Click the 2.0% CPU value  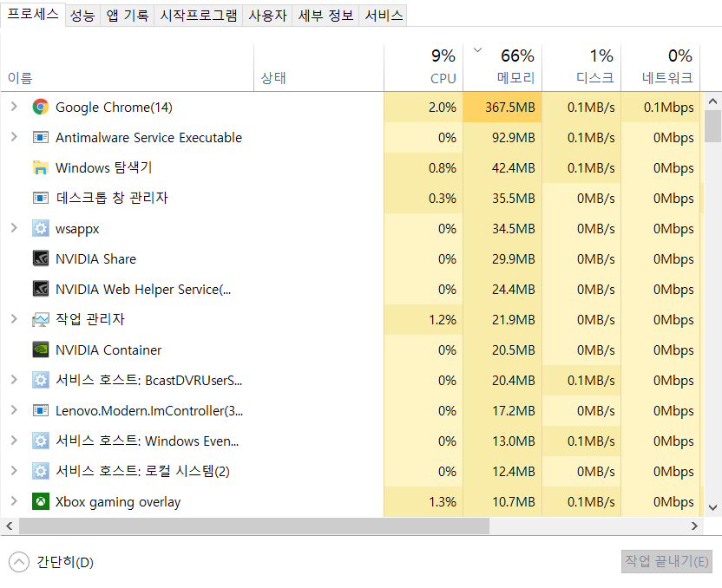(443, 108)
